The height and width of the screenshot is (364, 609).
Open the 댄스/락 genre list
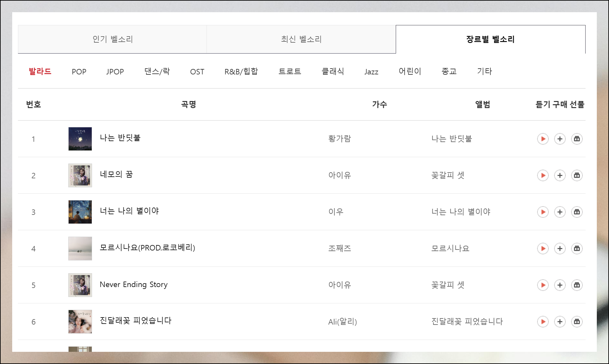click(157, 71)
